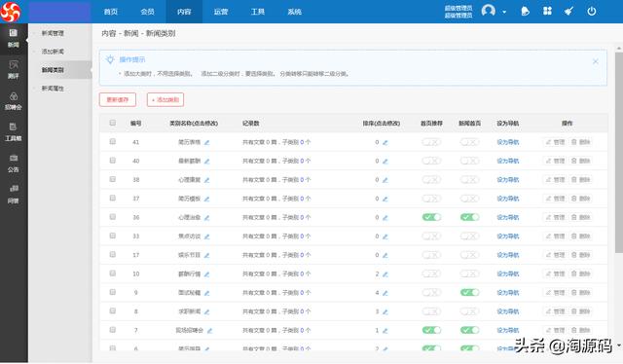
Task: Click the scrollbar up arrow
Action: click(x=619, y=48)
